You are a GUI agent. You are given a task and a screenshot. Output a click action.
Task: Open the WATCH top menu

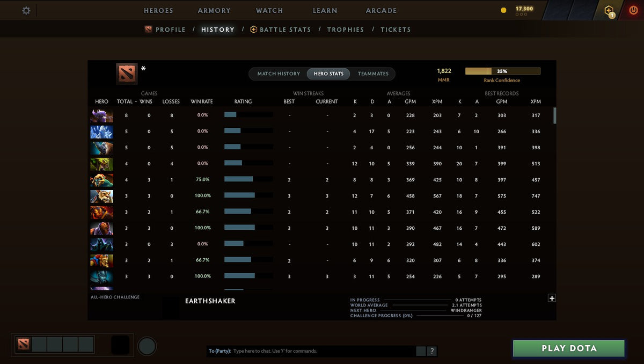pos(269,10)
